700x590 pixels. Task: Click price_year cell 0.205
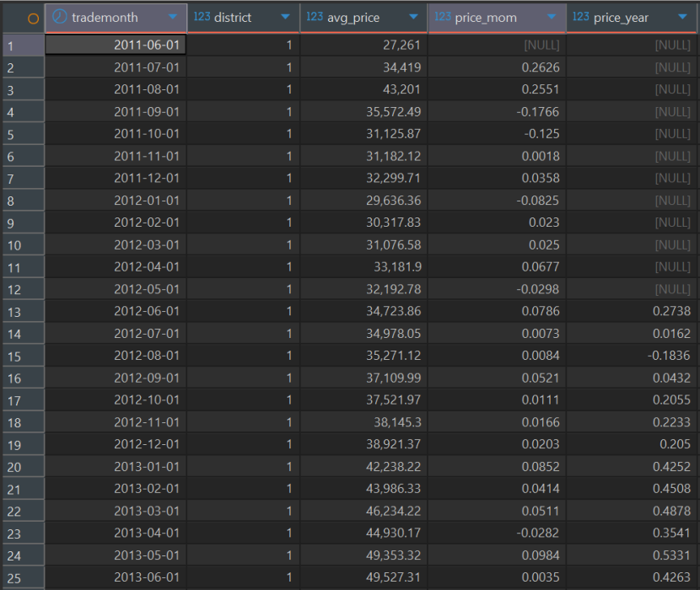pyautogui.click(x=632, y=444)
